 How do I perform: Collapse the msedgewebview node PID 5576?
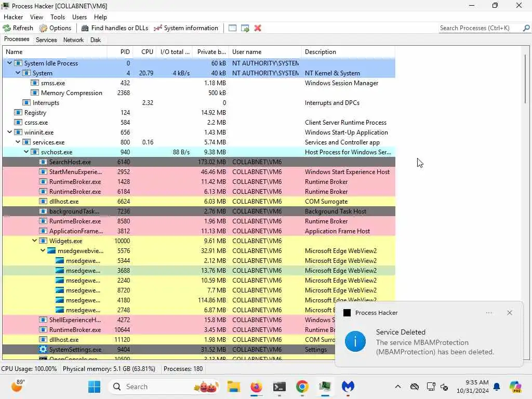point(43,251)
